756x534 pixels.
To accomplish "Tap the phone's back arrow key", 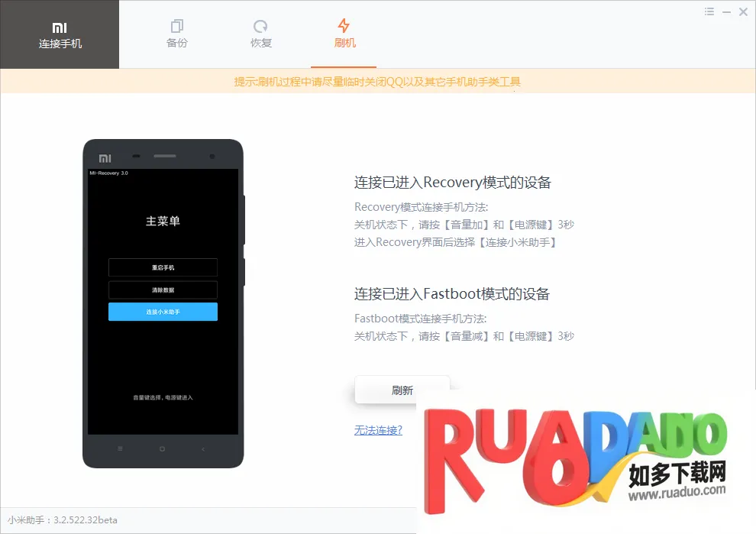I will [x=203, y=449].
